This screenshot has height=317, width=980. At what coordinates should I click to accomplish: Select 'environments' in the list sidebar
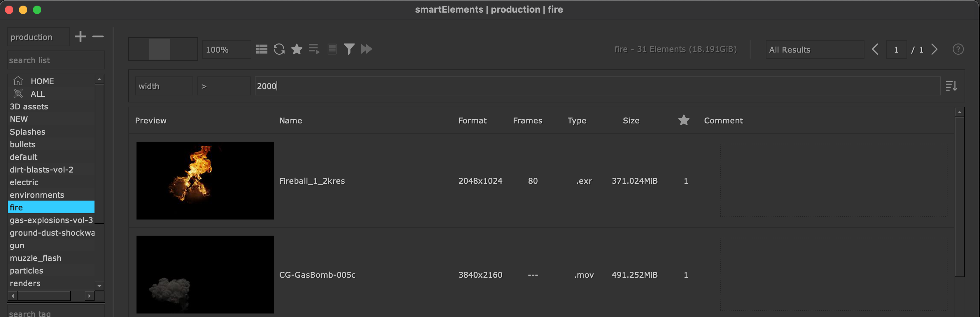click(x=37, y=195)
